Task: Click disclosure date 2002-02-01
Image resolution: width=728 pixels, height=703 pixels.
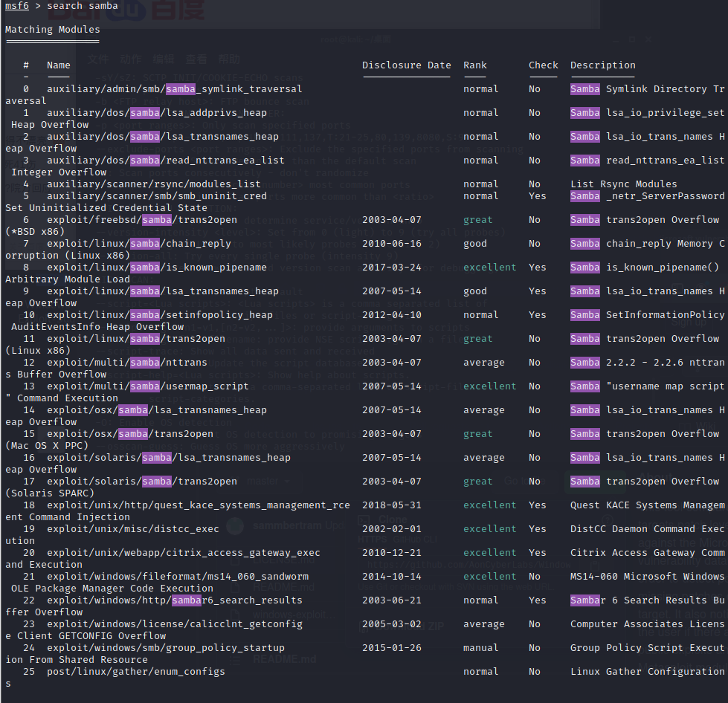Action: [x=392, y=529]
